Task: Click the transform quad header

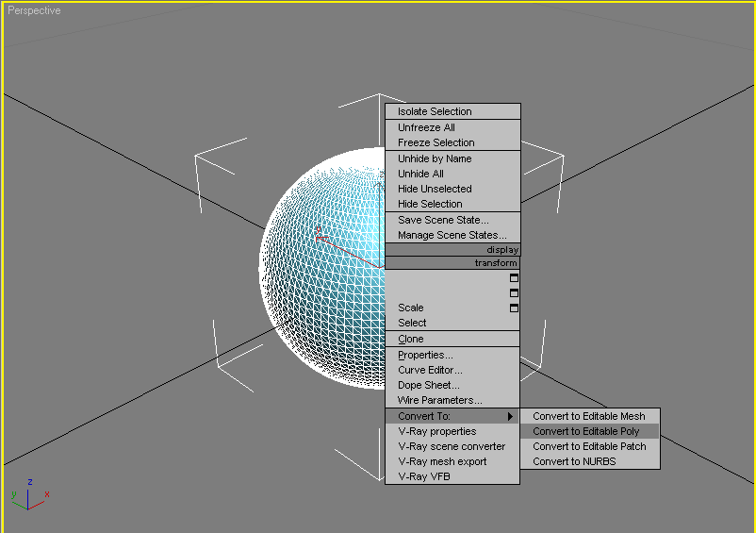Action: coord(452,263)
